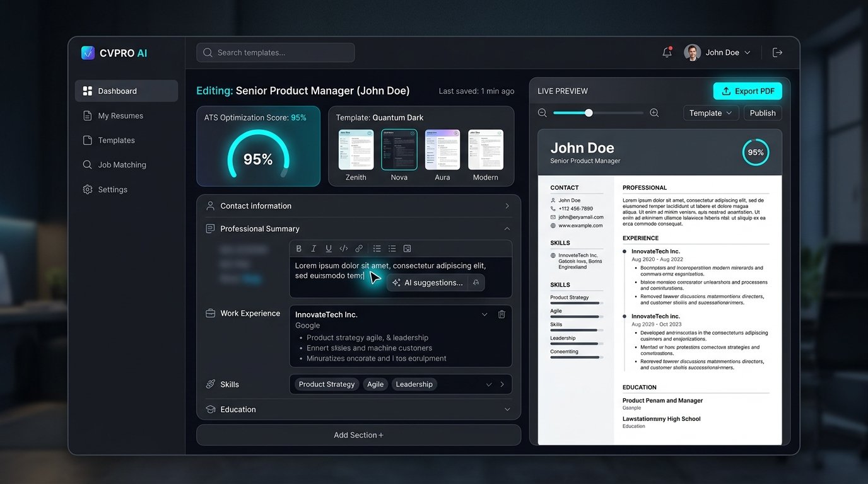The width and height of the screenshot is (868, 484).
Task: Click John Doe's profile avatar
Action: click(x=692, y=52)
